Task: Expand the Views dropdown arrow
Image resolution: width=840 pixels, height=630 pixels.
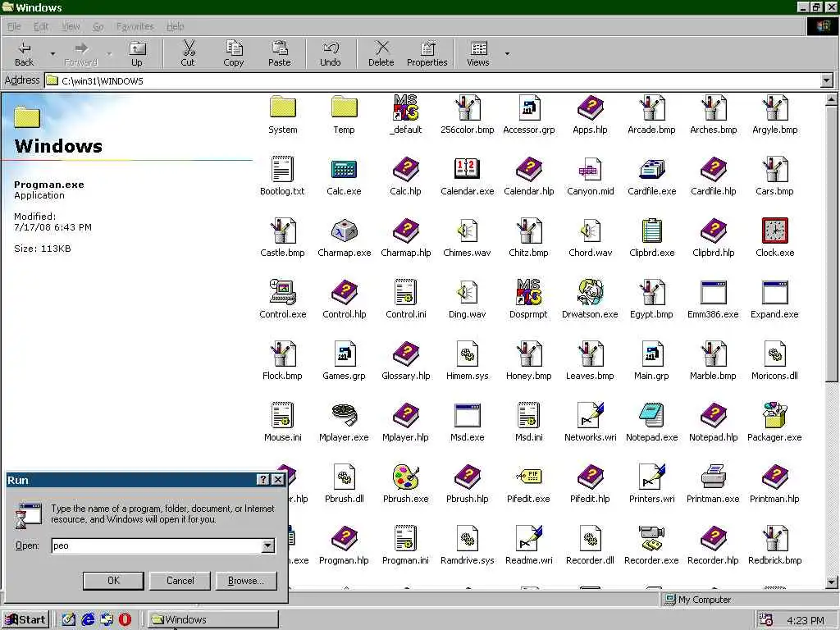Action: click(x=507, y=53)
